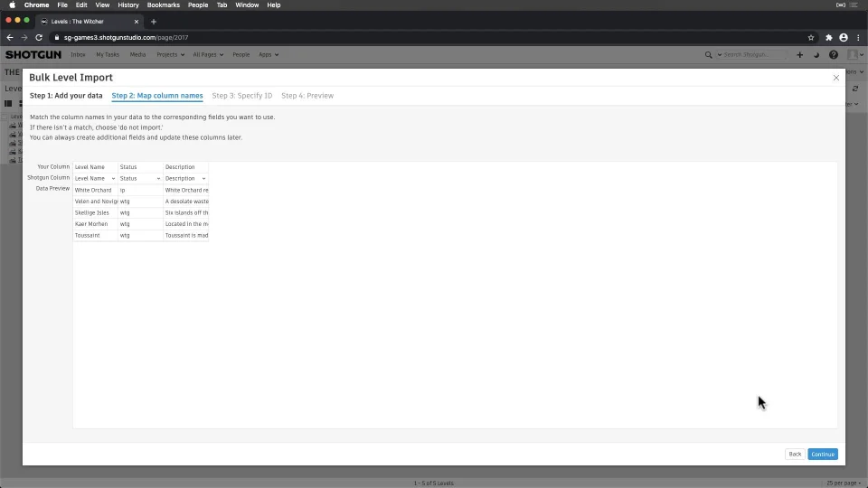Click the page refresh icon at right
The width and height of the screenshot is (868, 488).
(x=855, y=89)
